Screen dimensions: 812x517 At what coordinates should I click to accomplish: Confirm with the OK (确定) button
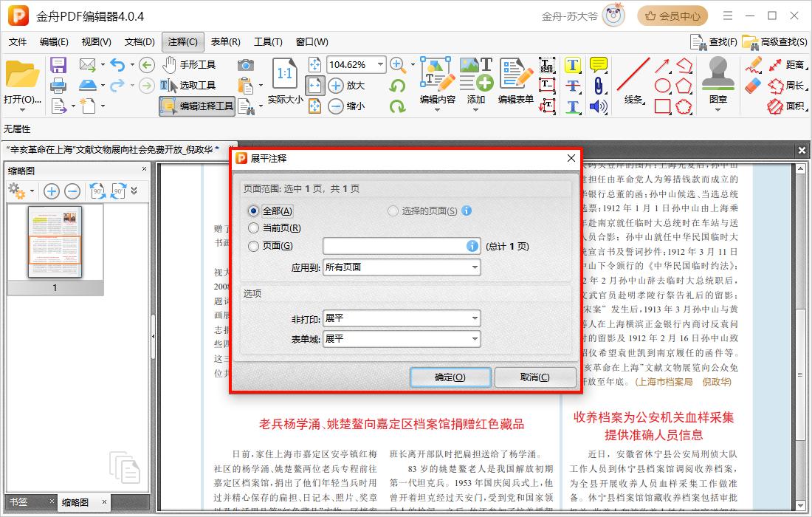click(x=450, y=377)
